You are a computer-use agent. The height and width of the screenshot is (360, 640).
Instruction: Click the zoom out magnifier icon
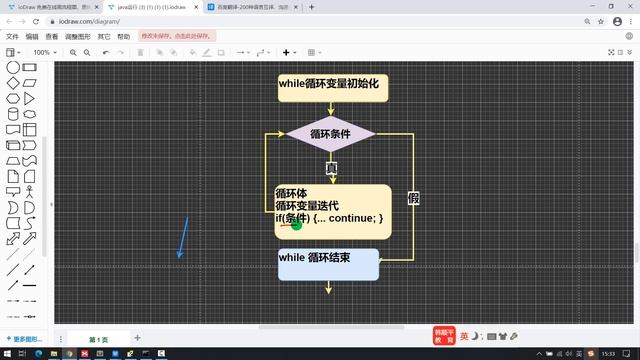(87, 53)
